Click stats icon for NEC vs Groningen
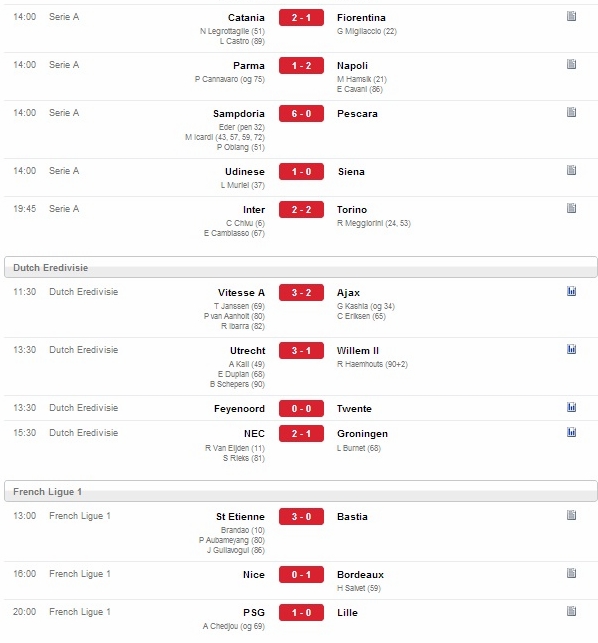This screenshot has height=643, width=598. coord(571,432)
